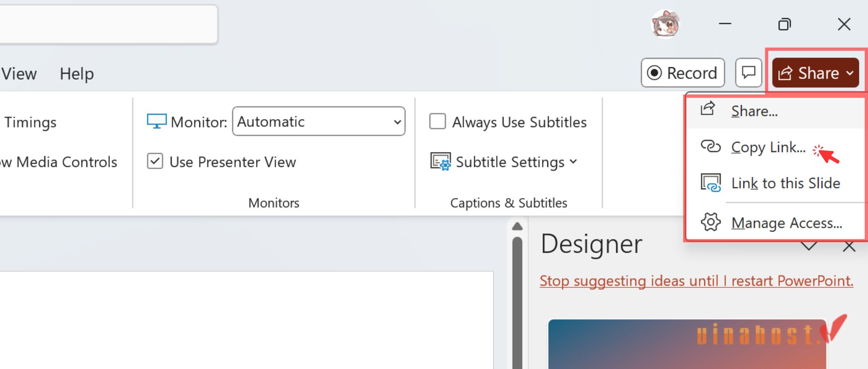Image resolution: width=868 pixels, height=369 pixels.
Task: Click the Copy Link chain icon
Action: pyautogui.click(x=710, y=146)
